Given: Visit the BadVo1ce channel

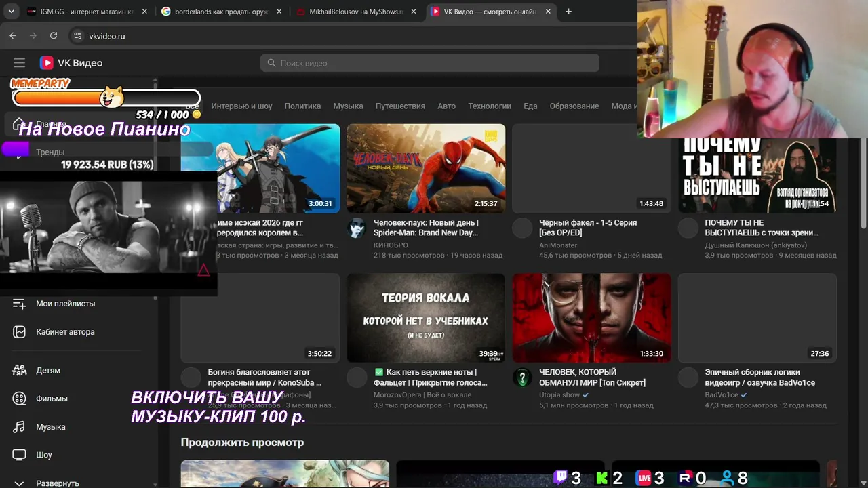Looking at the screenshot, I should (x=722, y=395).
